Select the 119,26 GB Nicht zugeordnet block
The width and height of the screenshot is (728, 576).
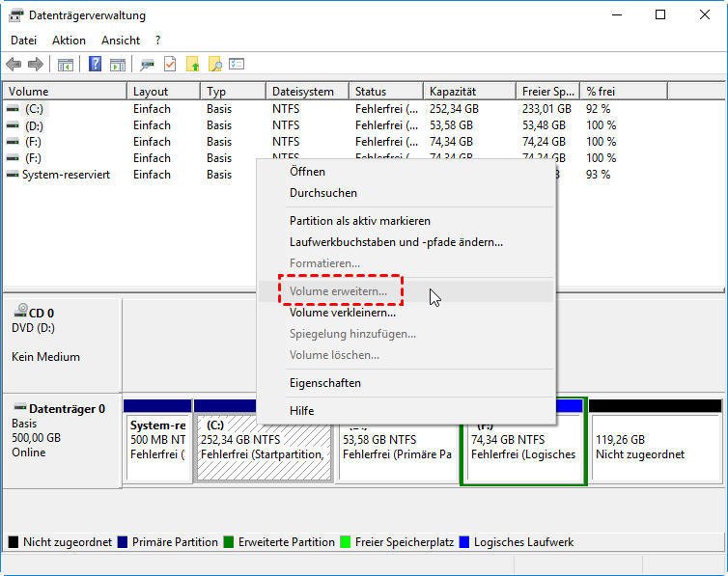(x=656, y=441)
